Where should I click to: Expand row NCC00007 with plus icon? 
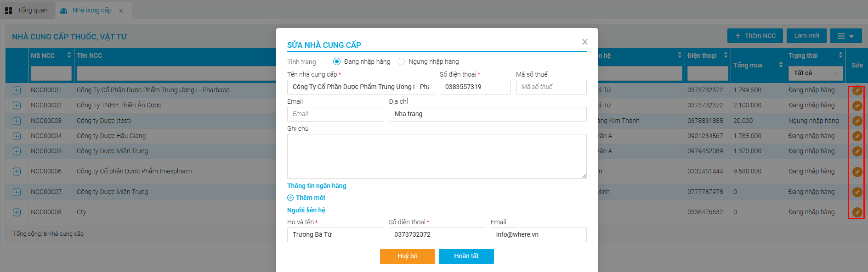tap(17, 192)
